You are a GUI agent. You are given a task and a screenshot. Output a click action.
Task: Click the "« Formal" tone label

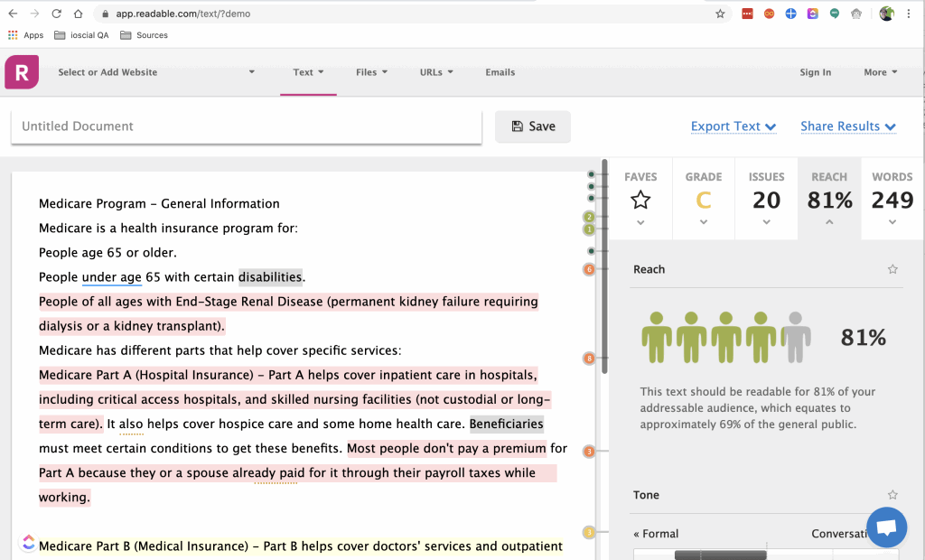coord(656,534)
